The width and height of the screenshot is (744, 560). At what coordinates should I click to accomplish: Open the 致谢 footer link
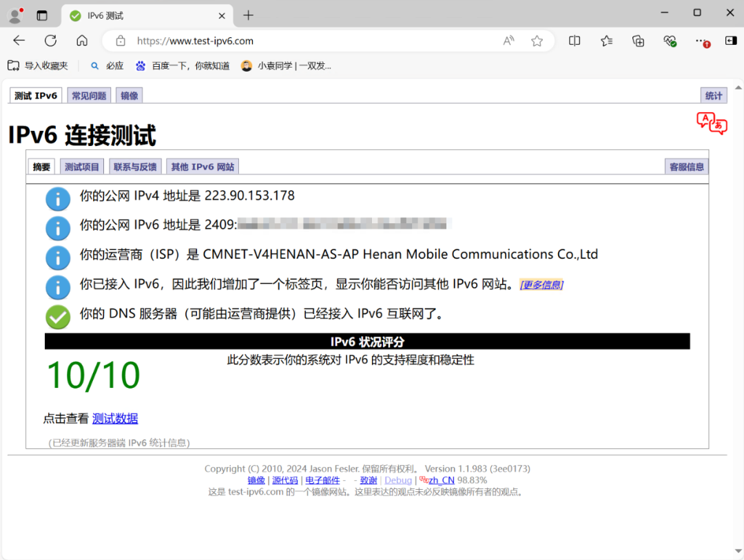368,480
